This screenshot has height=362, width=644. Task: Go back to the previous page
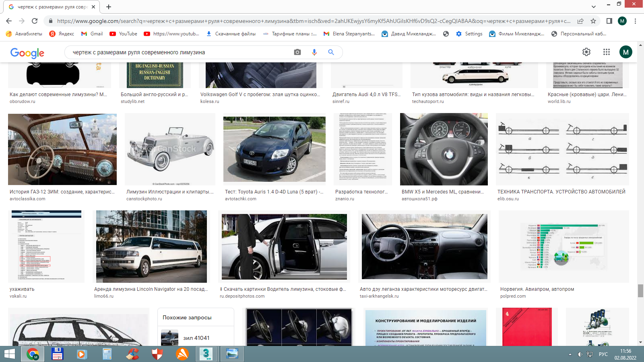click(9, 21)
